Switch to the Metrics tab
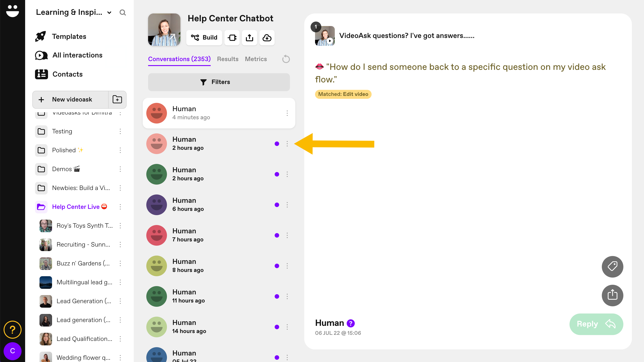Viewport: 644px width, 362px height. [256, 59]
